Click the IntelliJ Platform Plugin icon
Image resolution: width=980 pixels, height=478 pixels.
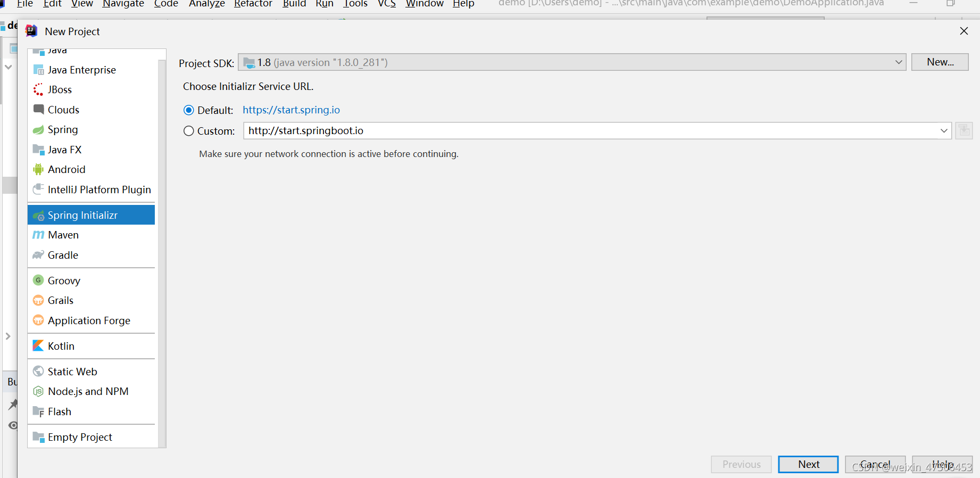coord(38,189)
